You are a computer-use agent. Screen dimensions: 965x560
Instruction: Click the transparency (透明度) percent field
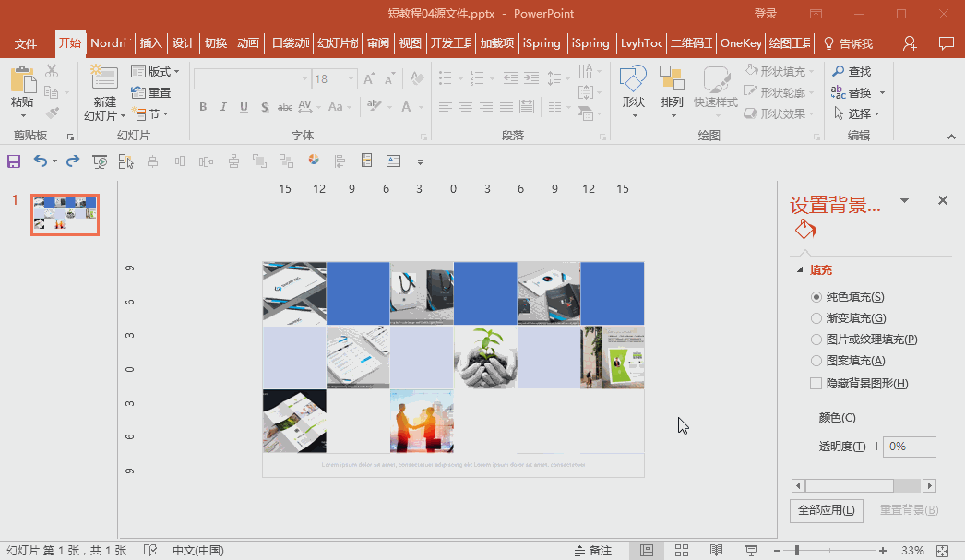(910, 447)
